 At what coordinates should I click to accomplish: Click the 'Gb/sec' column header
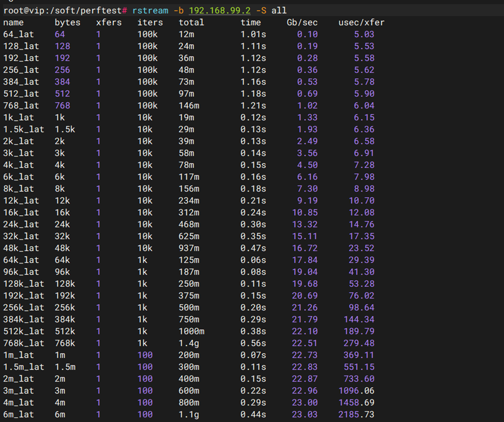[x=302, y=22]
